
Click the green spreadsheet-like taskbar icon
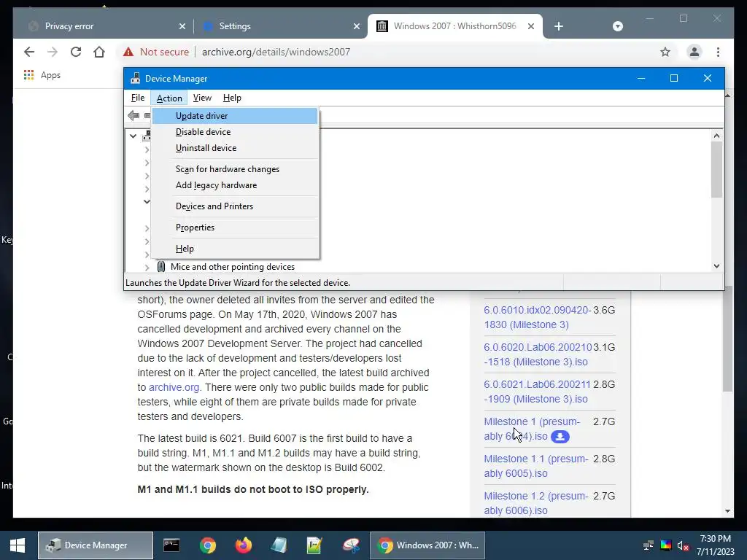[x=314, y=545]
